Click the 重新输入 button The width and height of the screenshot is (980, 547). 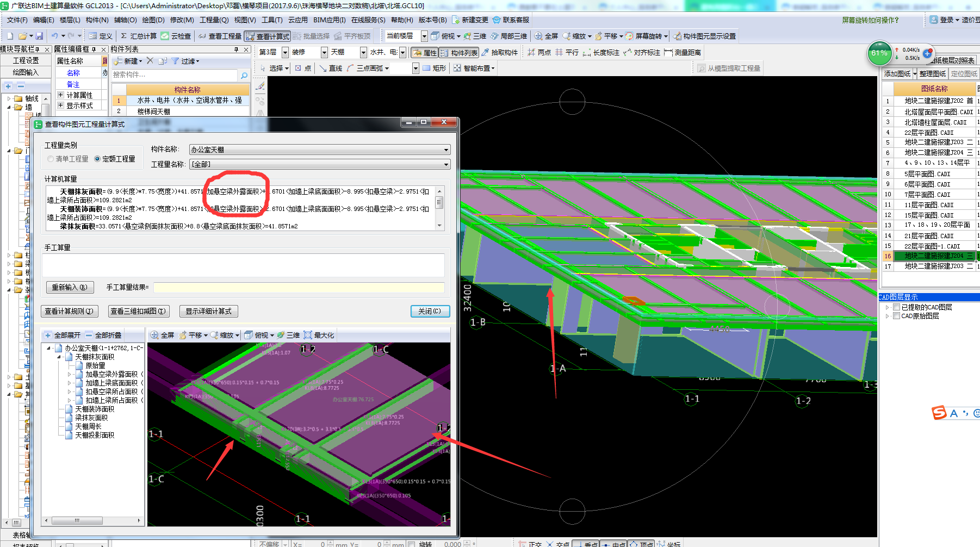pos(70,287)
